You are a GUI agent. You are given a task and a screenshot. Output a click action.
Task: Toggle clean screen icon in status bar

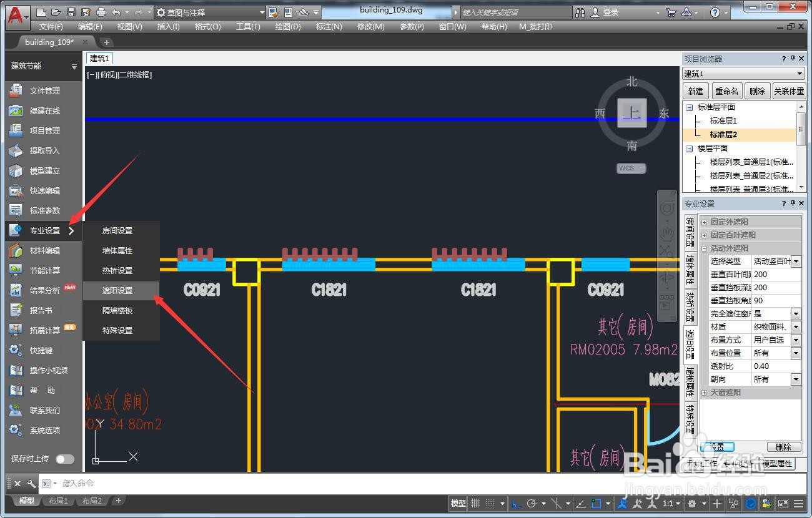coord(782,504)
